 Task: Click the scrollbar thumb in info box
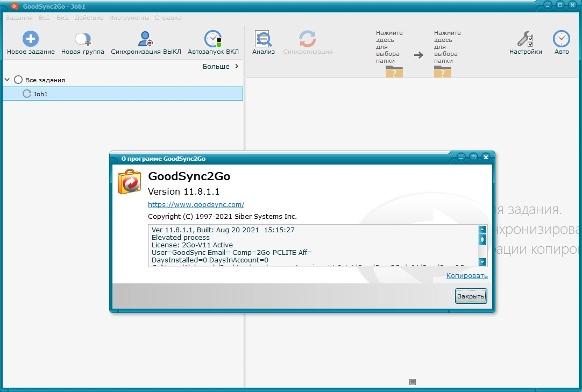click(x=482, y=240)
